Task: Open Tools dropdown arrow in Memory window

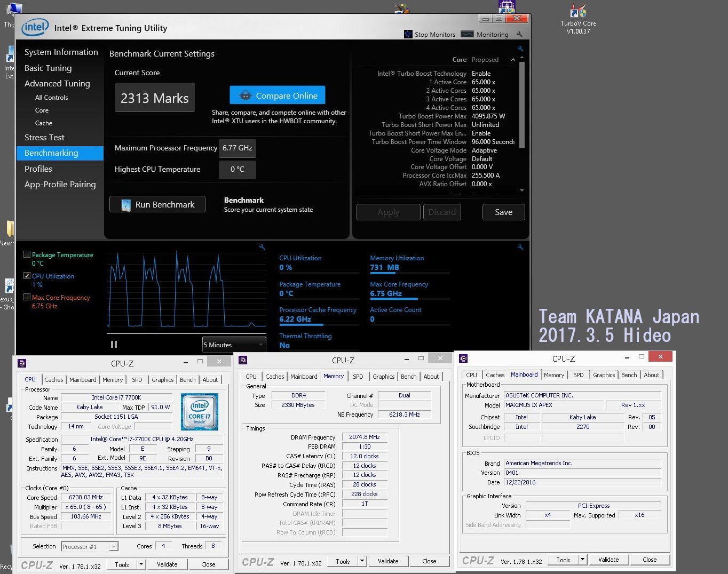Action: click(x=362, y=561)
